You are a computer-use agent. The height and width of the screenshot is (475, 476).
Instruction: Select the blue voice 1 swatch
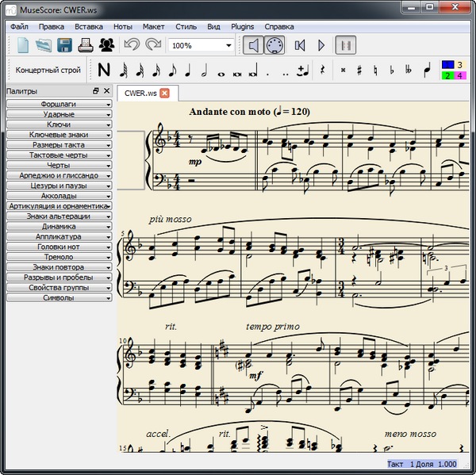pos(447,64)
